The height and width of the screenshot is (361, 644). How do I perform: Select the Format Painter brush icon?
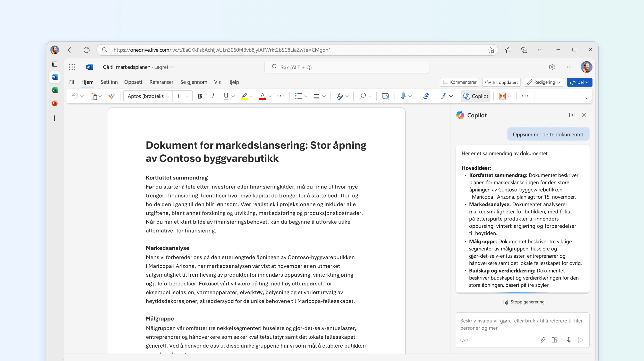pyautogui.click(x=112, y=96)
